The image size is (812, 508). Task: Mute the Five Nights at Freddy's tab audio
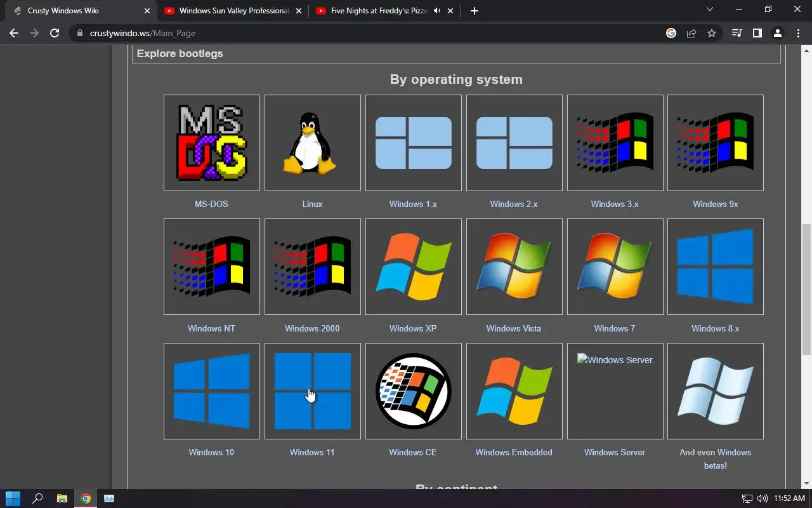point(436,11)
